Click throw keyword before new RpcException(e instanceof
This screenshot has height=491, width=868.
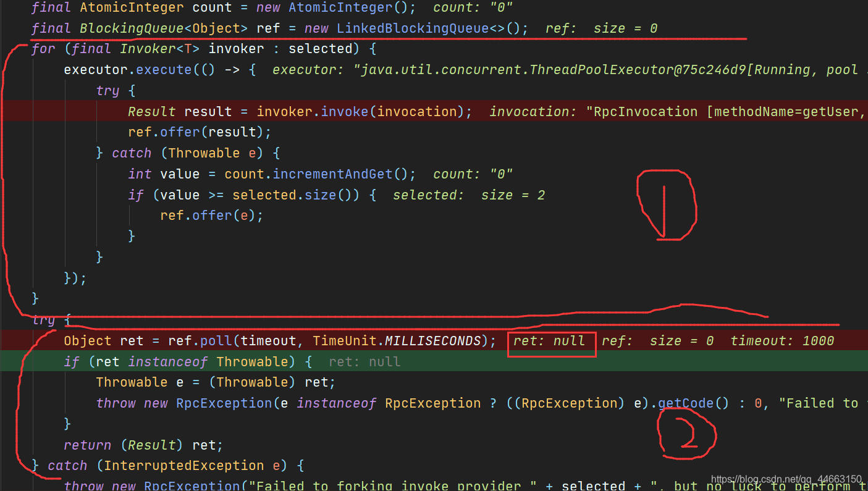click(116, 403)
